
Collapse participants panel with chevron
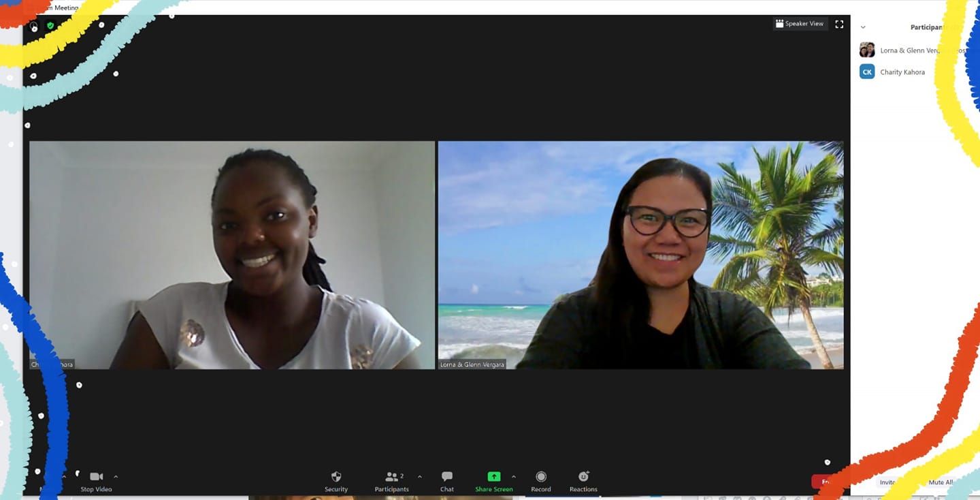863,27
